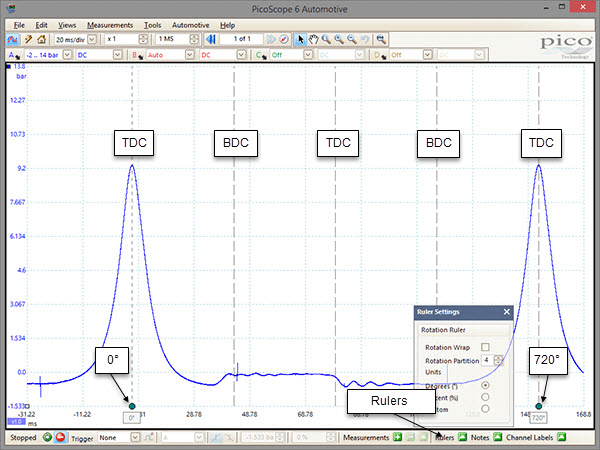Select the Percent (%) units radio button

[x=485, y=397]
